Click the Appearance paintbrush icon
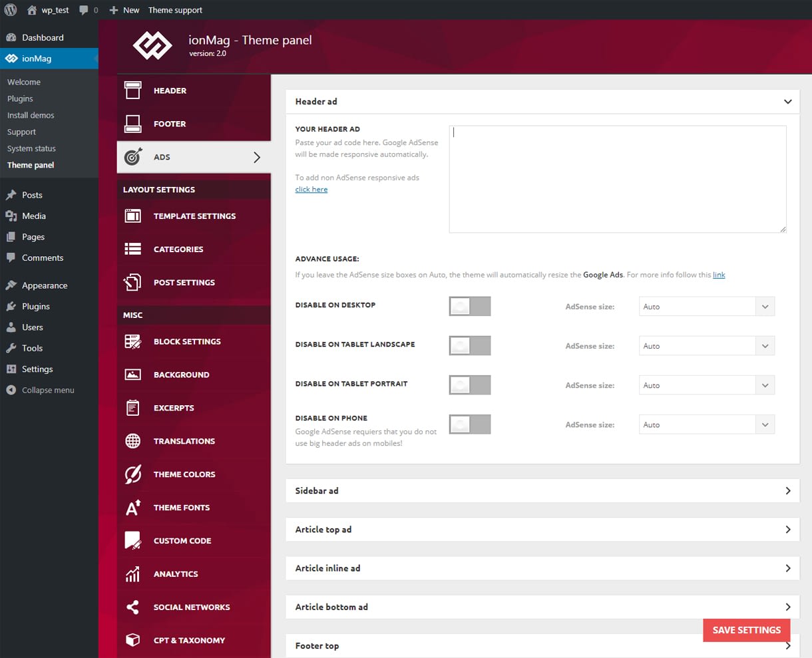This screenshot has height=658, width=812. pyautogui.click(x=11, y=285)
